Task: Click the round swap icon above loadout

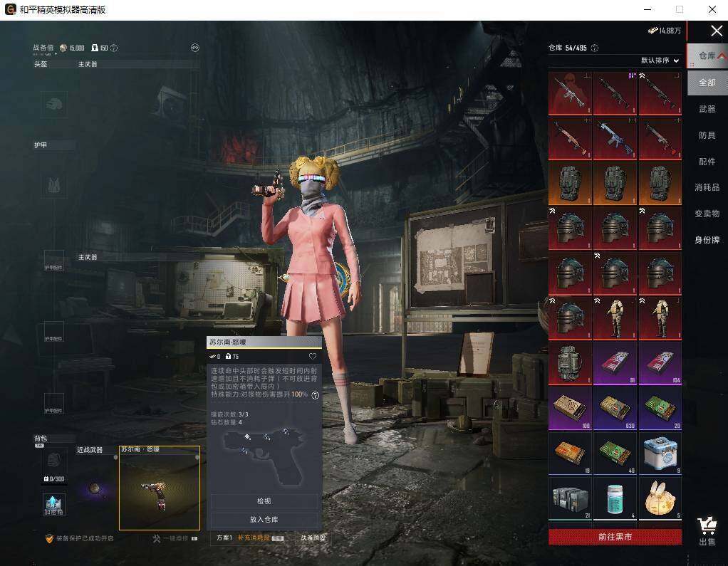Action: tap(195, 48)
